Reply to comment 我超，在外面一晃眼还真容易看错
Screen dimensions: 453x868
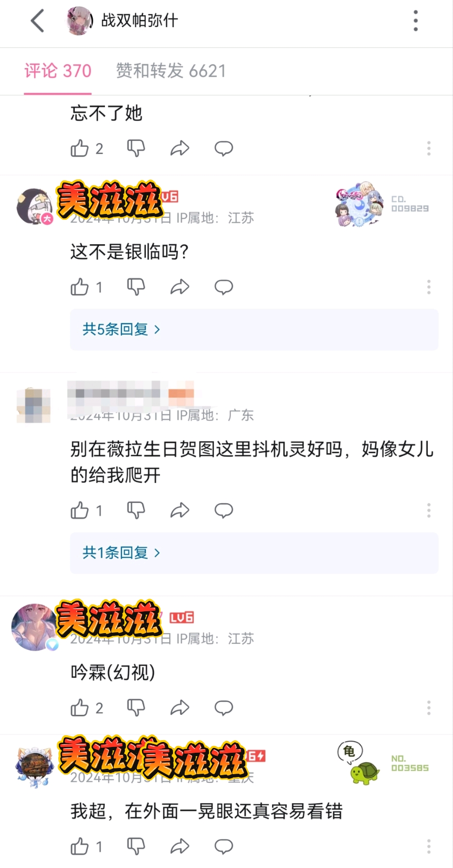(x=224, y=847)
